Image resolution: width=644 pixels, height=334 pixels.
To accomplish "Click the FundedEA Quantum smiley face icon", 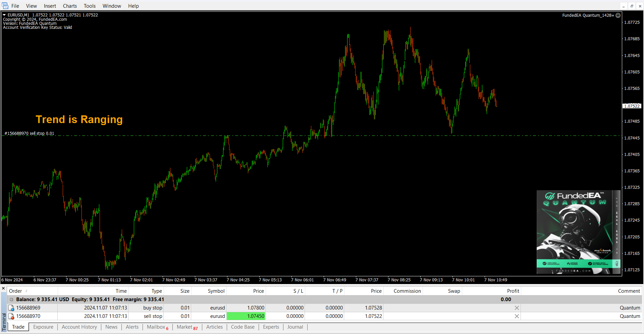I will pos(618,15).
